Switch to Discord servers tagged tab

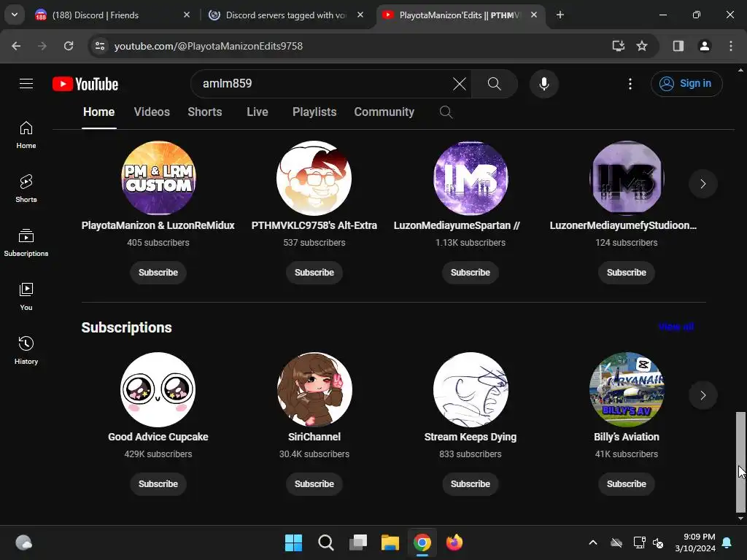(x=285, y=15)
